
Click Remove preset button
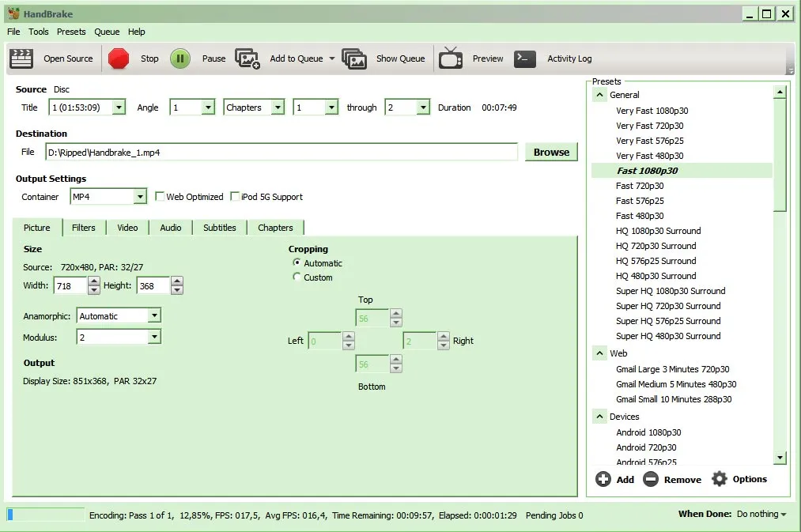click(672, 479)
